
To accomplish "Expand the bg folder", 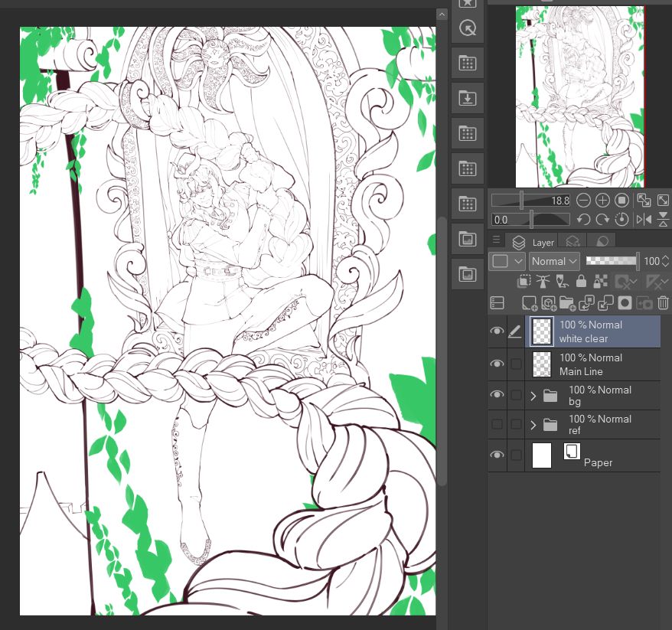I will pyautogui.click(x=533, y=396).
